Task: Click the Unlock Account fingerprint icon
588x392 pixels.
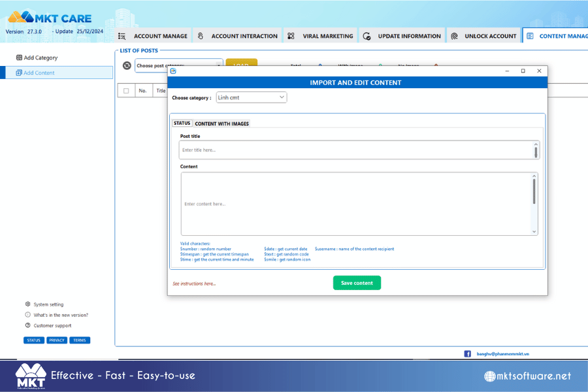Action: click(454, 36)
